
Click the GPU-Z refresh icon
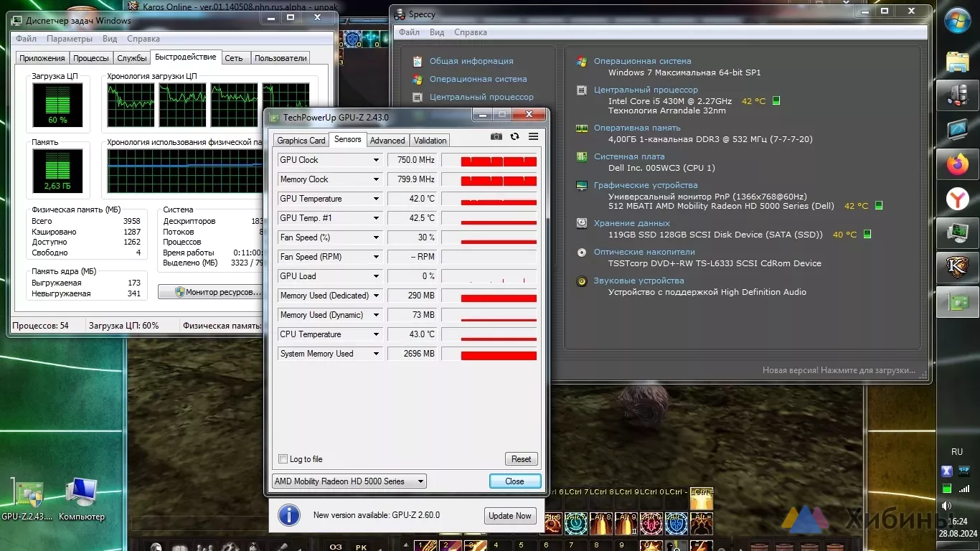[514, 136]
